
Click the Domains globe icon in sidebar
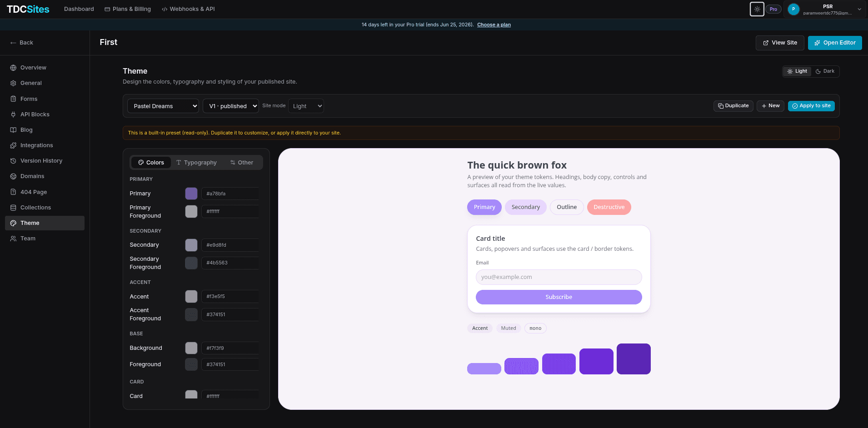(13, 176)
